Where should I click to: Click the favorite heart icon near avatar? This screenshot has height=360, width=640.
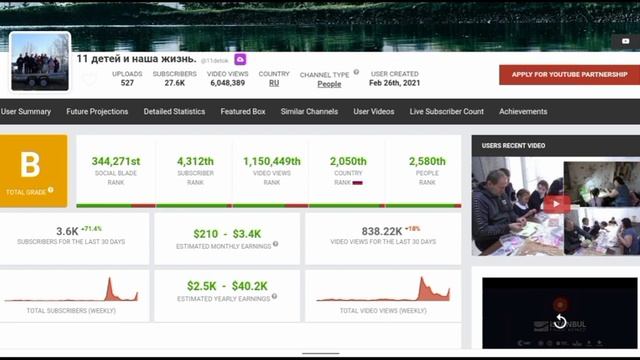(x=89, y=79)
